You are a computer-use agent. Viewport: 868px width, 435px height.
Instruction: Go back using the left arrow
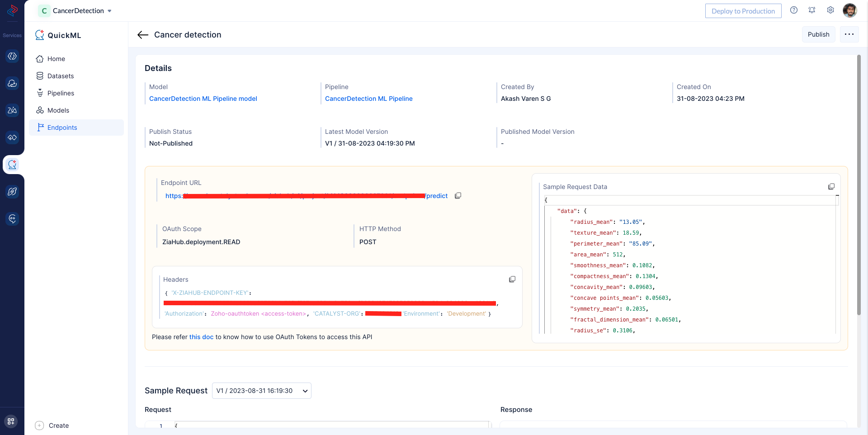coord(143,35)
